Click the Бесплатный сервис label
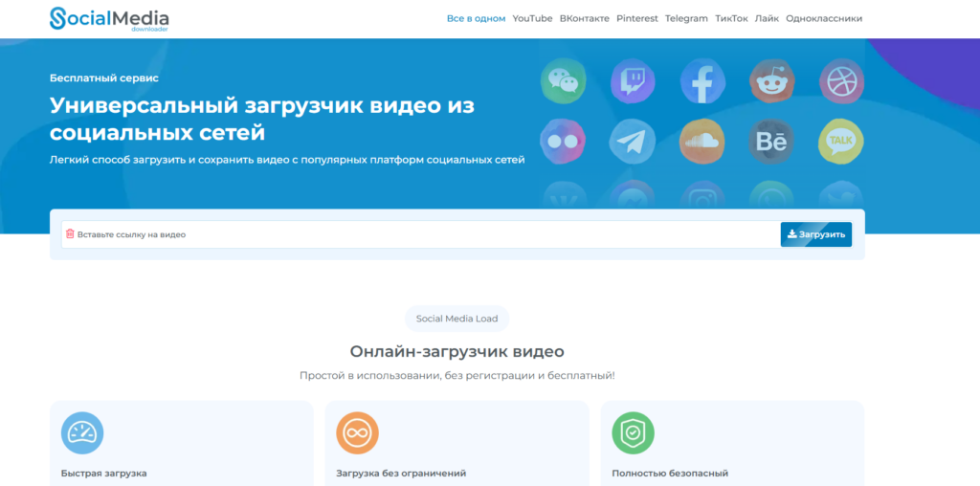This screenshot has width=980, height=486. click(x=103, y=78)
